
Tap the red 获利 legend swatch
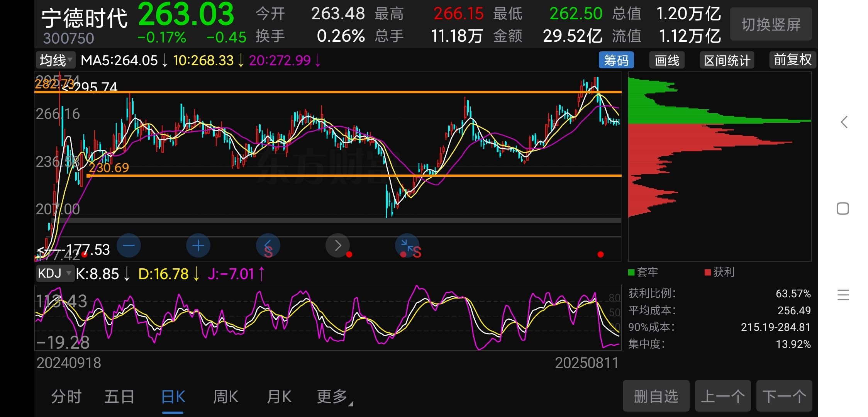[708, 272]
